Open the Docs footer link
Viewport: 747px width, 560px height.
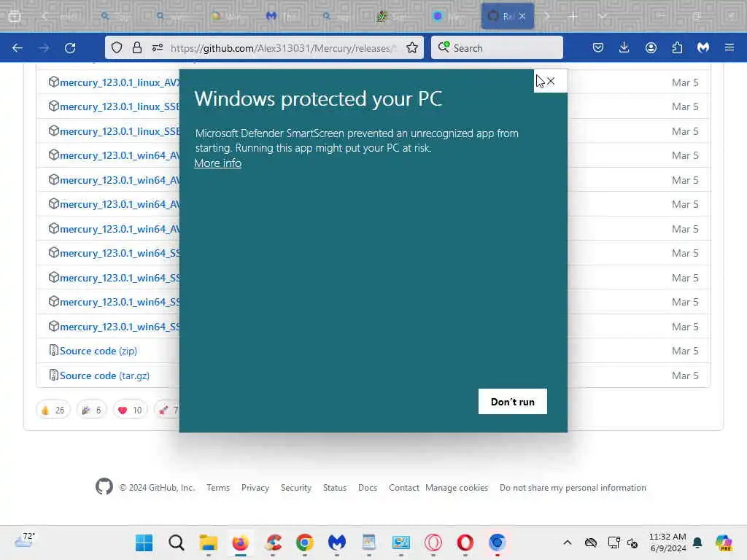click(x=368, y=488)
